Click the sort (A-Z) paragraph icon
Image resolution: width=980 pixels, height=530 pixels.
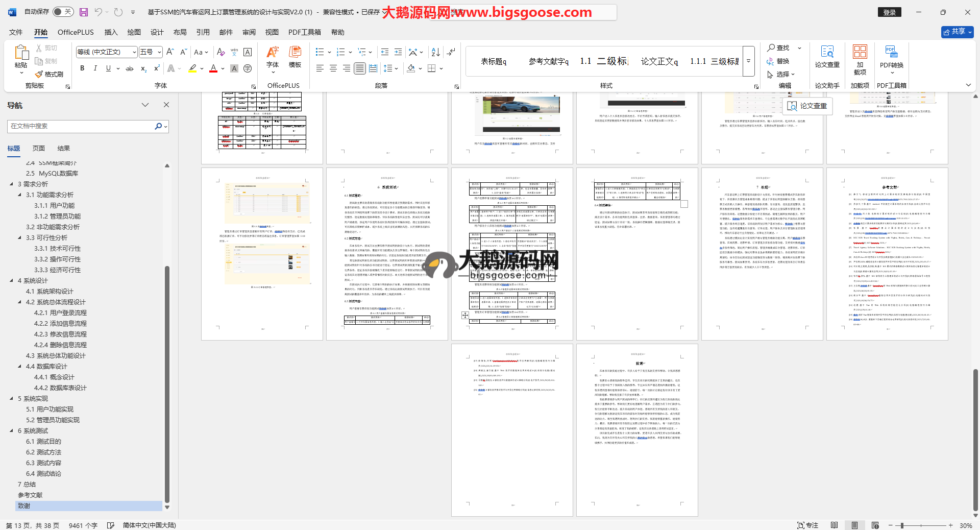pyautogui.click(x=435, y=52)
